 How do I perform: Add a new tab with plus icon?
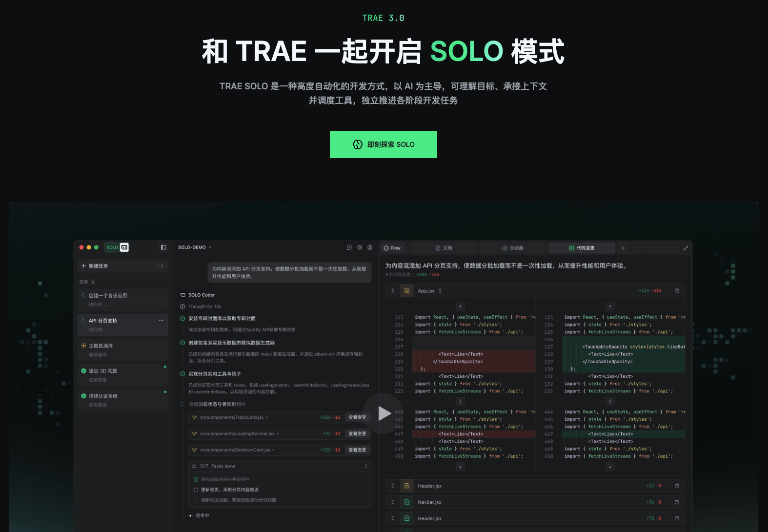click(x=623, y=248)
